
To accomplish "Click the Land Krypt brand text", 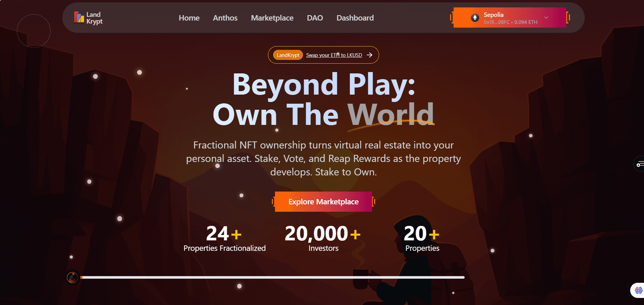I will [x=94, y=18].
